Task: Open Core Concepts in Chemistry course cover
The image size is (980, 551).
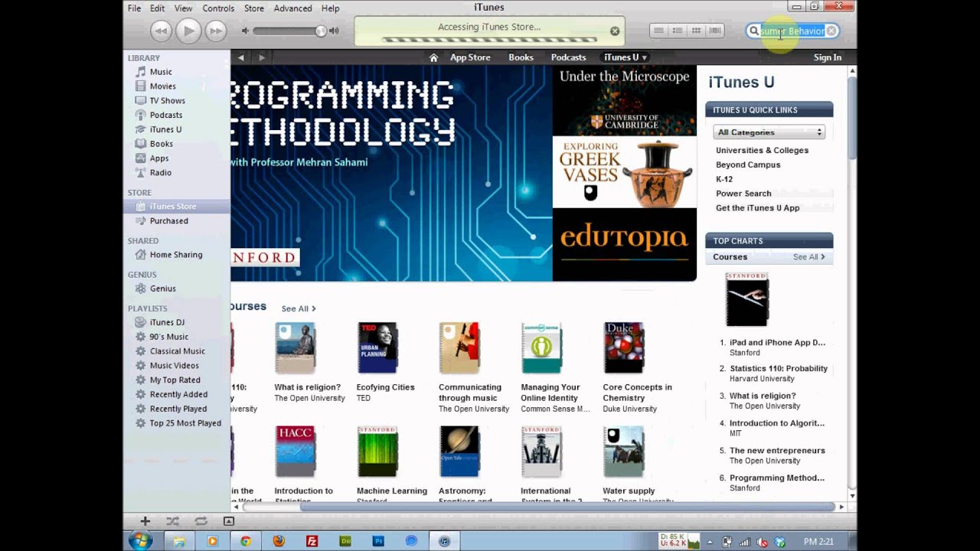Action: [x=623, y=348]
